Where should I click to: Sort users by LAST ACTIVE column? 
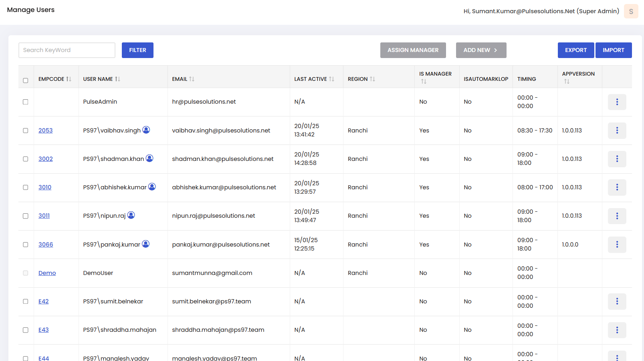pyautogui.click(x=314, y=79)
